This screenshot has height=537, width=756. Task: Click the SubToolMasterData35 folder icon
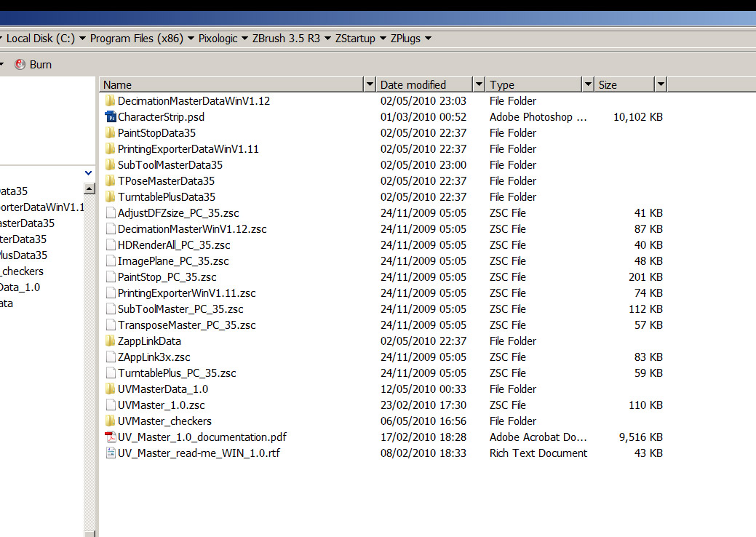(110, 164)
